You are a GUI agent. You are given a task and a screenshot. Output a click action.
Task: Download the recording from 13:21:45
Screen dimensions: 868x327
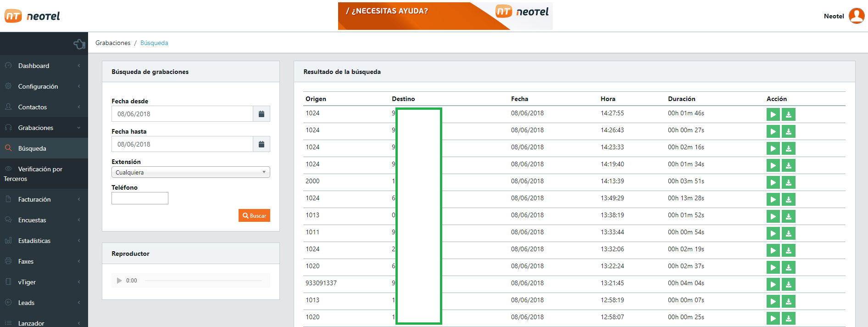pos(788,284)
